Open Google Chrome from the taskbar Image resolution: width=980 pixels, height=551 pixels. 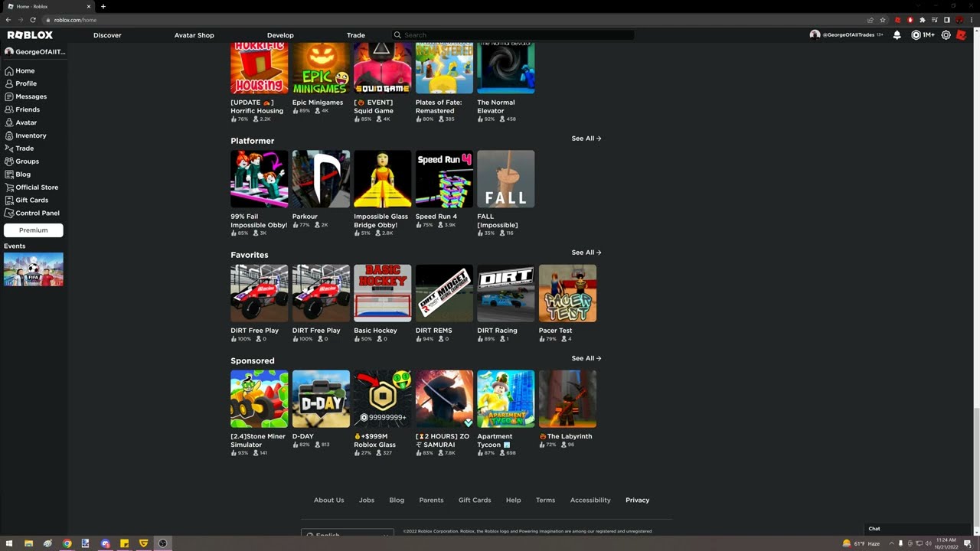coord(67,543)
